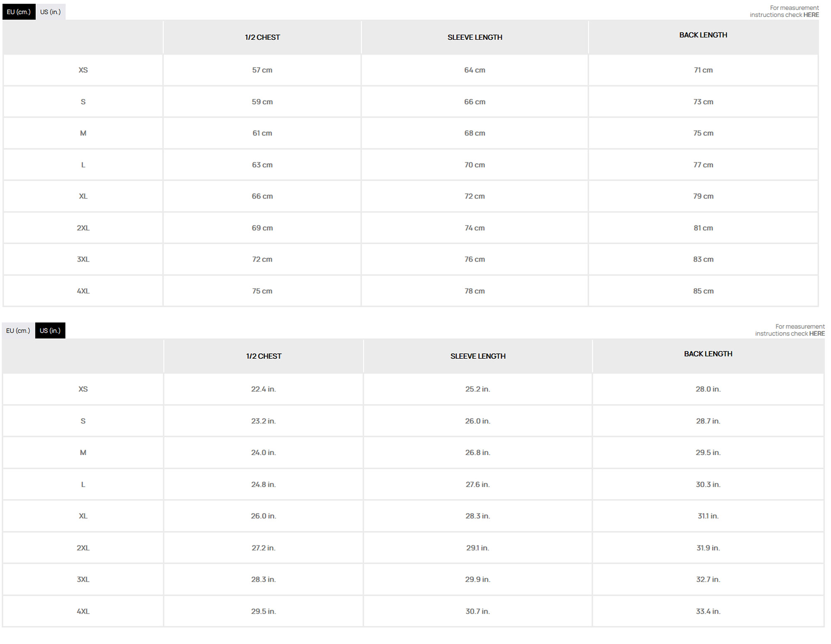Click SLEEVE LENGTH header in the inches table
This screenshot has height=644, width=831.
(x=478, y=356)
